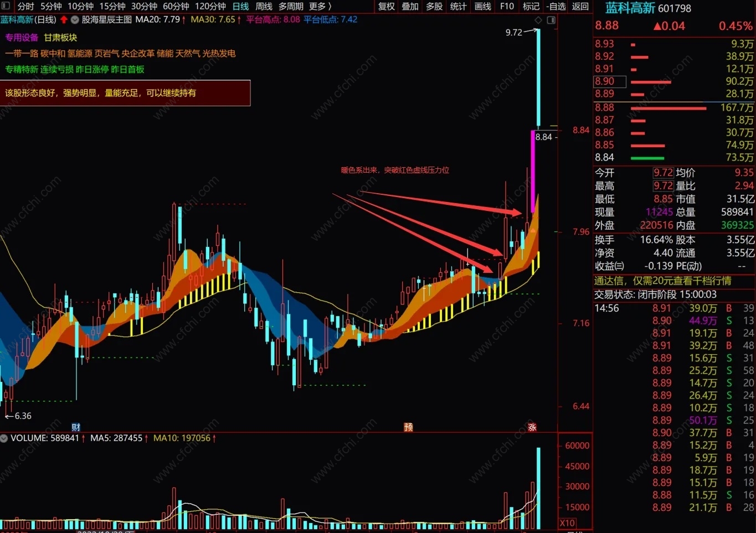This screenshot has width=756, height=533.
Task: Click the 该股形态良好 advice banner
Action: tap(125, 93)
